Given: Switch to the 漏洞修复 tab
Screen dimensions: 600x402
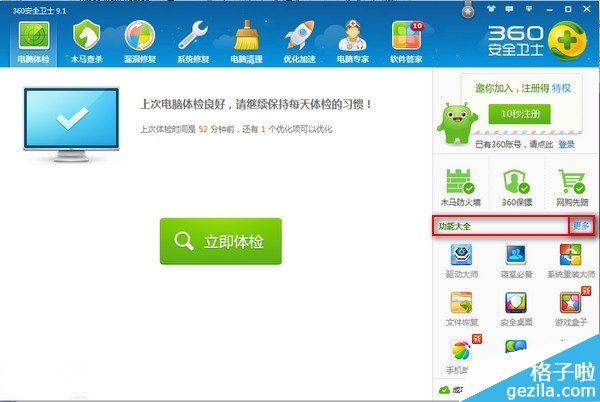Looking at the screenshot, I should [x=140, y=42].
